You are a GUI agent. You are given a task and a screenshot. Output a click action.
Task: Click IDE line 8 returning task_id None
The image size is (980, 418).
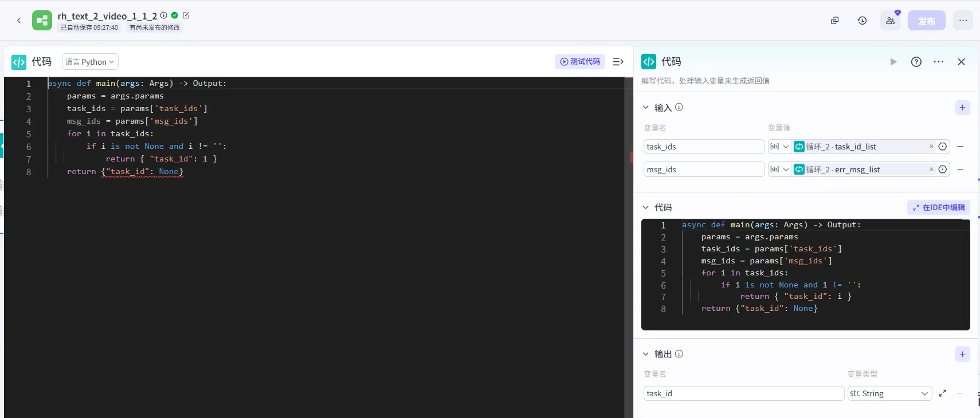point(125,172)
